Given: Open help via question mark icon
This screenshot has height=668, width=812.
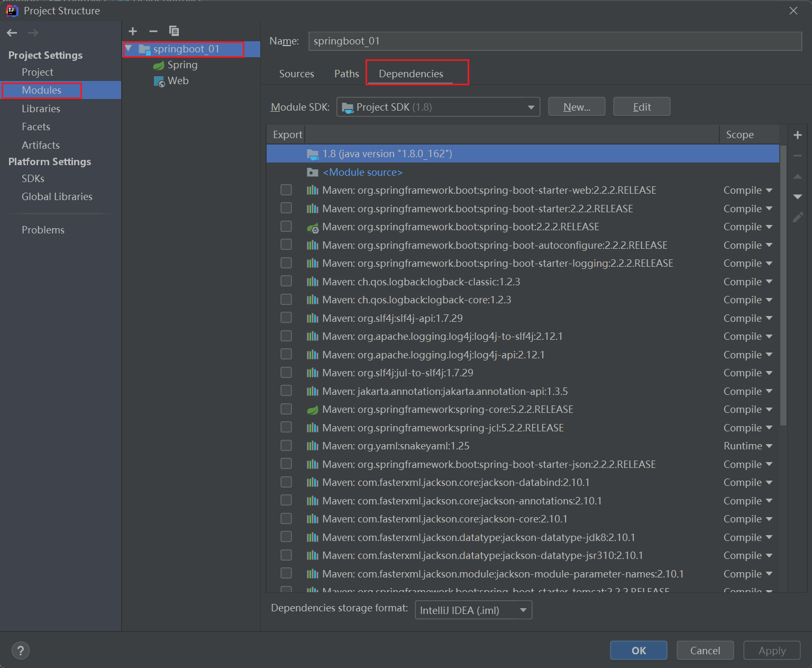Looking at the screenshot, I should [21, 651].
